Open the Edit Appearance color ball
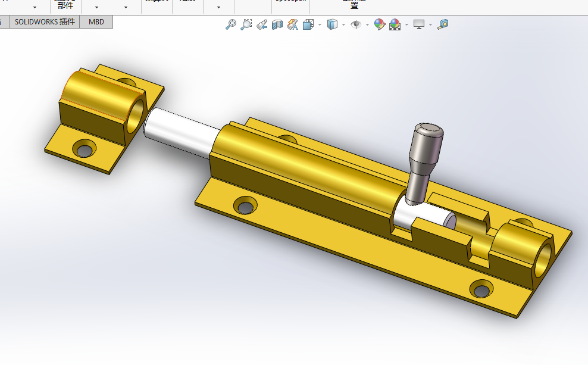588x365 pixels. pyautogui.click(x=379, y=24)
